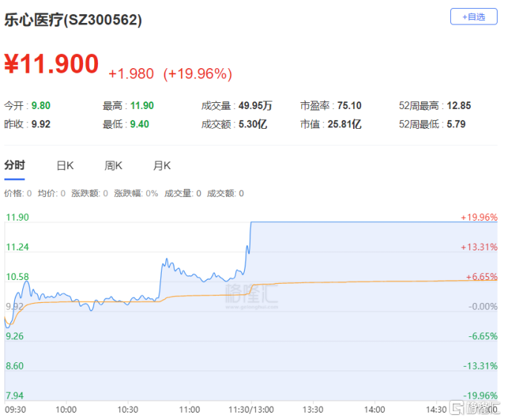Select the 月K monthly chart tab

tap(162, 166)
